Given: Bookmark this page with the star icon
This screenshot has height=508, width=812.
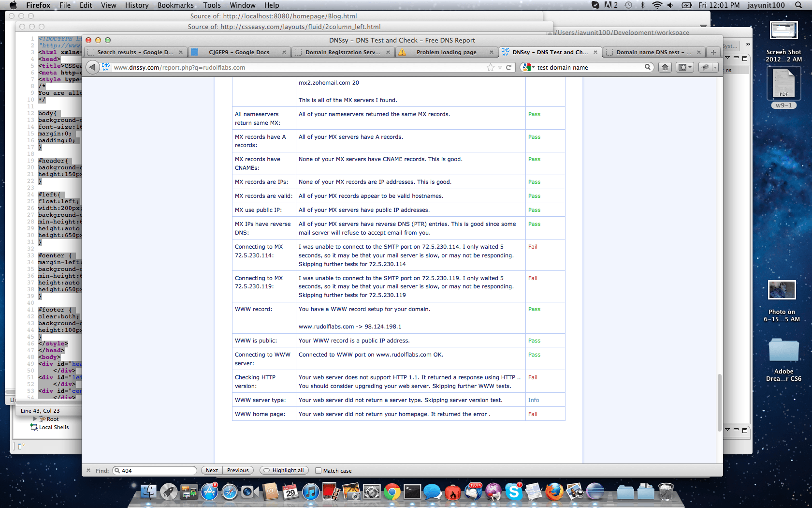Looking at the screenshot, I should [x=491, y=67].
